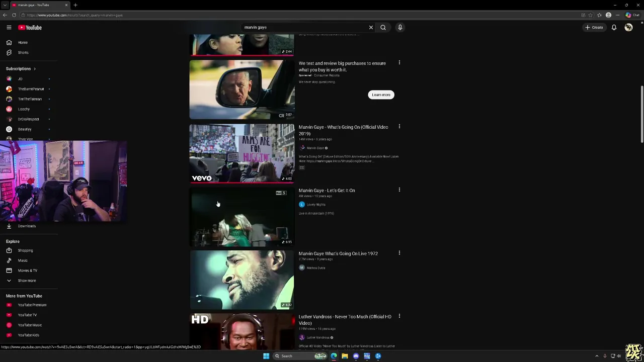
Task: Open the account avatar menu
Action: point(628,27)
